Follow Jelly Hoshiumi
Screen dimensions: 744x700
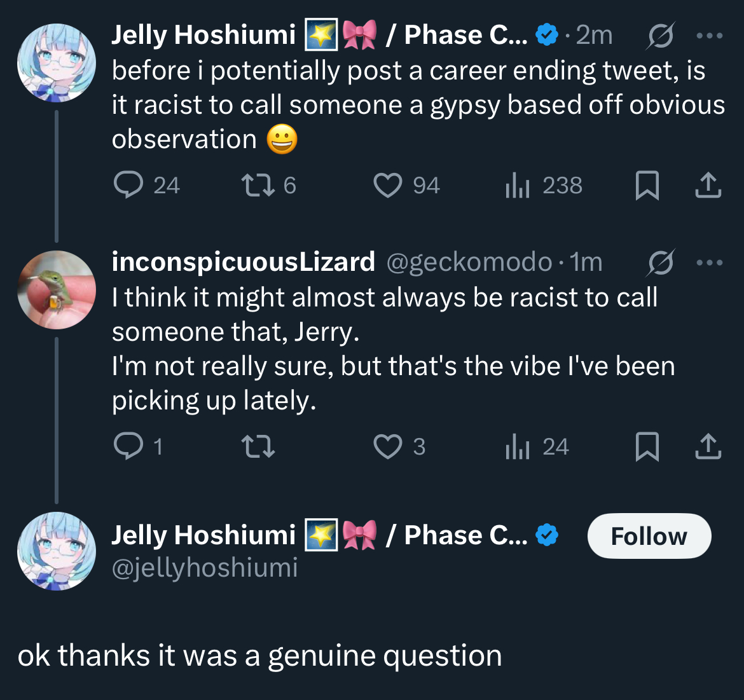649,536
